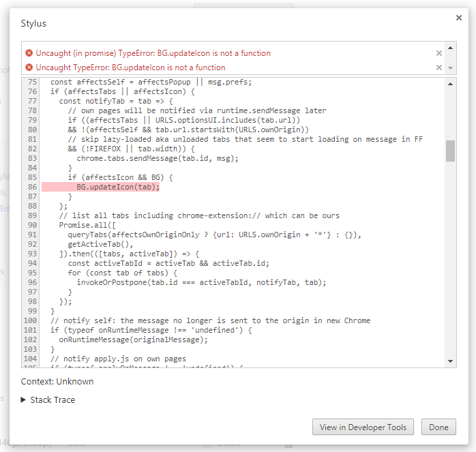Click line 'chrome.tabs.sendMessage(tab.id, msg);'
This screenshot has width=476, height=452.
[158, 158]
